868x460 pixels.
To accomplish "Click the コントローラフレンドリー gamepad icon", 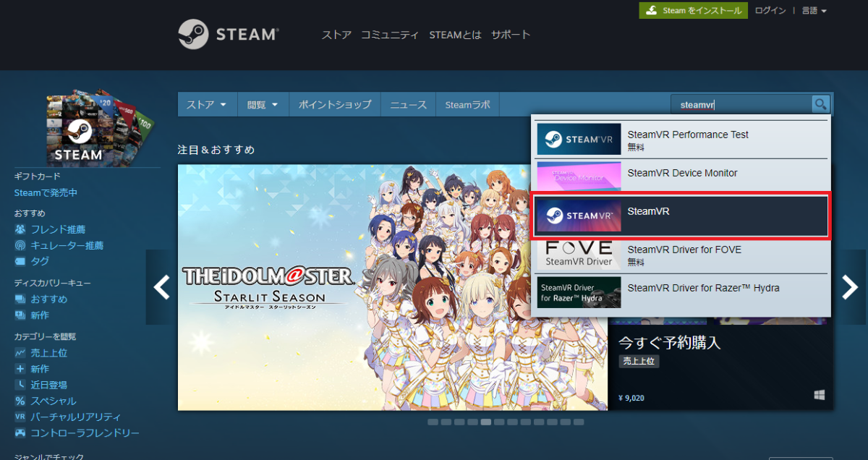I will (20, 433).
